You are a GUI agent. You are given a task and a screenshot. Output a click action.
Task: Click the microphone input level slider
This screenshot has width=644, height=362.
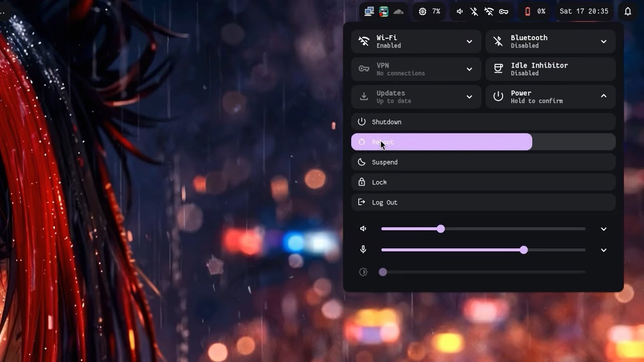tap(484, 250)
